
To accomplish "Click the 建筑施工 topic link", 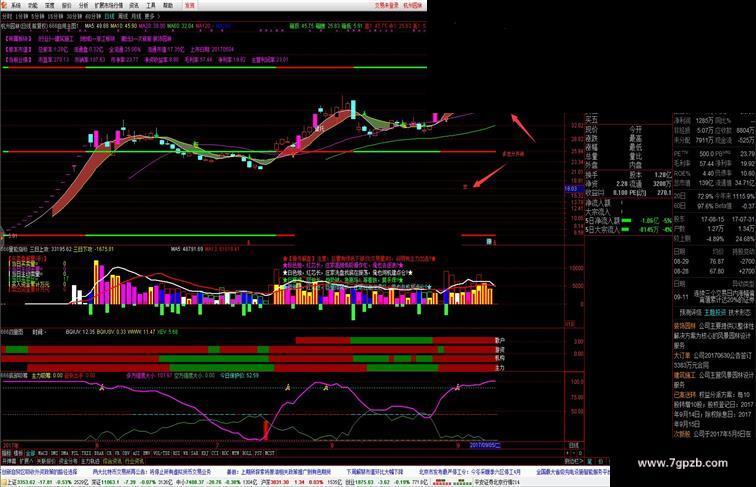I will point(684,375).
